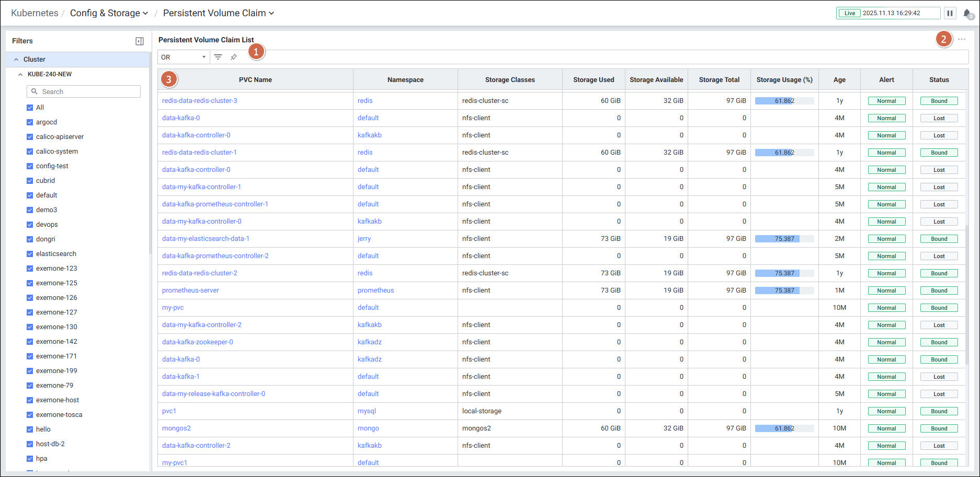Collapse the Cluster filter section

pos(16,60)
